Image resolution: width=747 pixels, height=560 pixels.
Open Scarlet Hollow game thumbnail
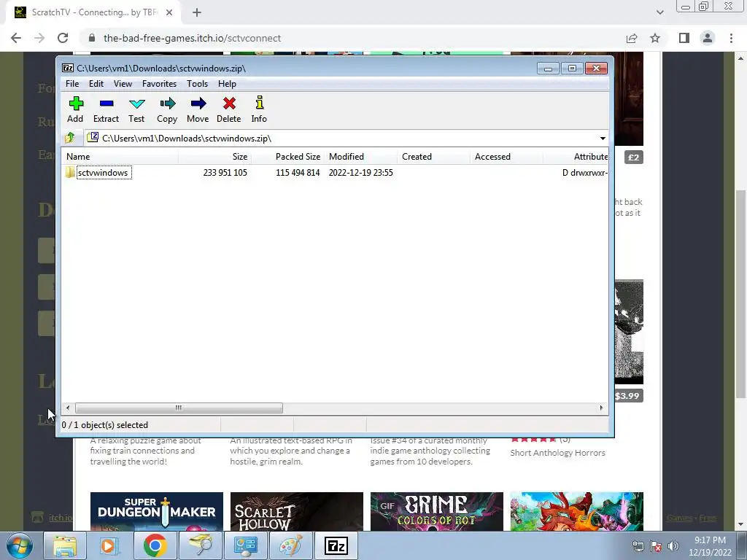pos(297,511)
